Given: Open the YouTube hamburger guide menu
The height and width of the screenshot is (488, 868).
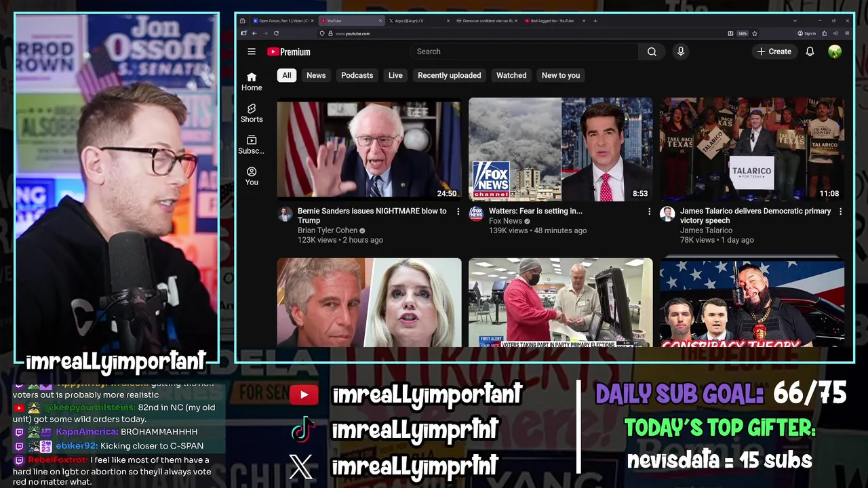Looking at the screenshot, I should [x=252, y=52].
